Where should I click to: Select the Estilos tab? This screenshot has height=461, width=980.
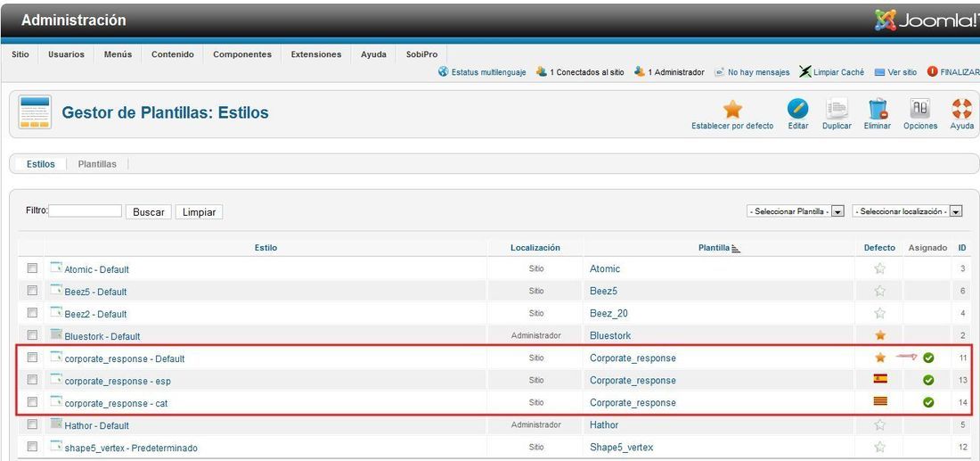(41, 164)
